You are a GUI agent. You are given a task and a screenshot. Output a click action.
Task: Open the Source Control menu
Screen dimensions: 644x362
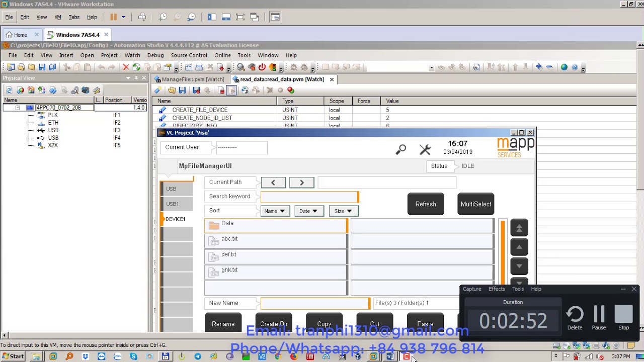189,55
